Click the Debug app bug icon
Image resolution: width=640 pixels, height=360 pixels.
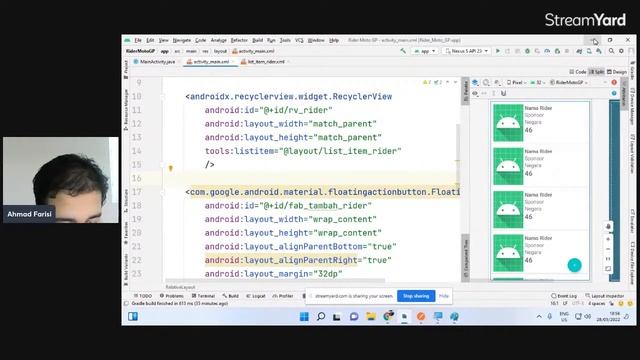527,51
